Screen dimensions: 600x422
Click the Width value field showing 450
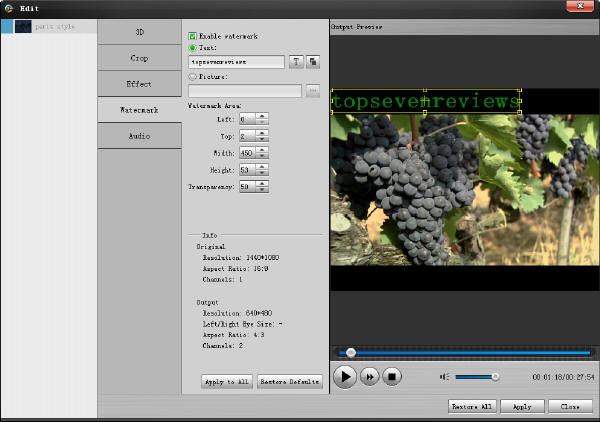coord(248,153)
